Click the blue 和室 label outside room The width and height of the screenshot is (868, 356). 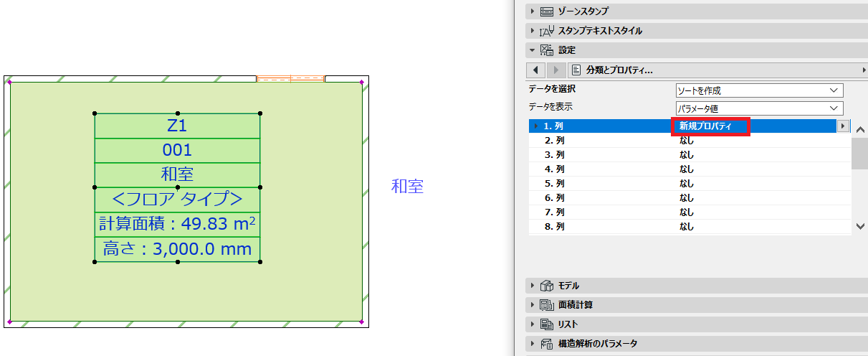tap(407, 187)
